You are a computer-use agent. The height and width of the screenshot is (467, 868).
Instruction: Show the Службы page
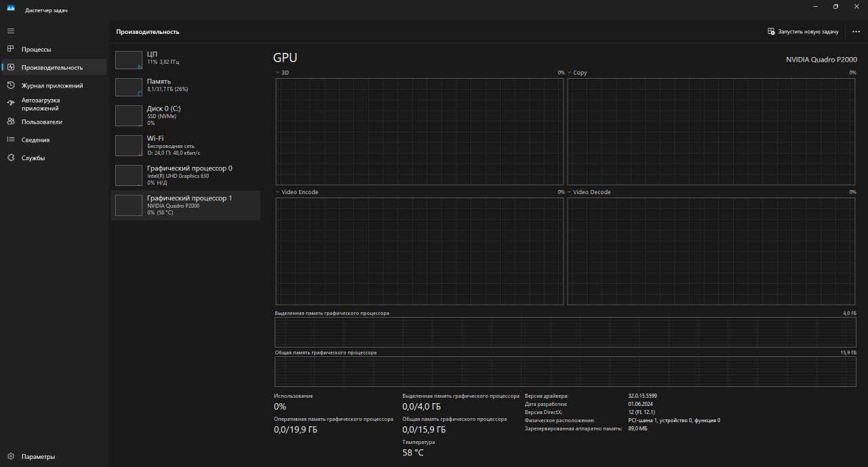point(54,157)
